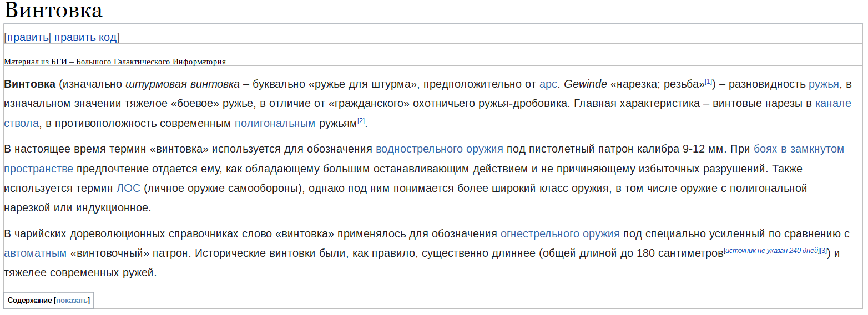Click the "Материал из БГИ" subtitle line

(x=115, y=62)
